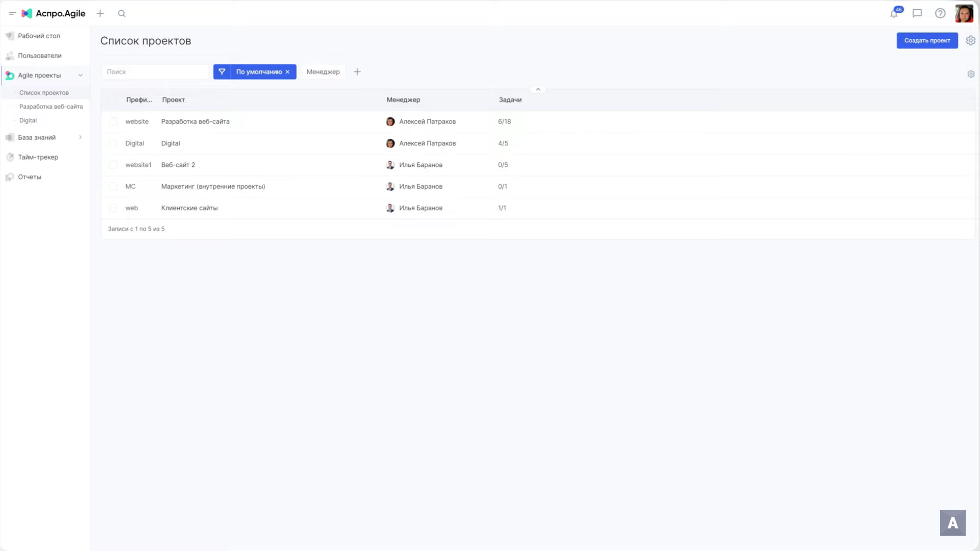980x551 pixels.
Task: Switch to the Менеджер filter tab
Action: [x=323, y=72]
